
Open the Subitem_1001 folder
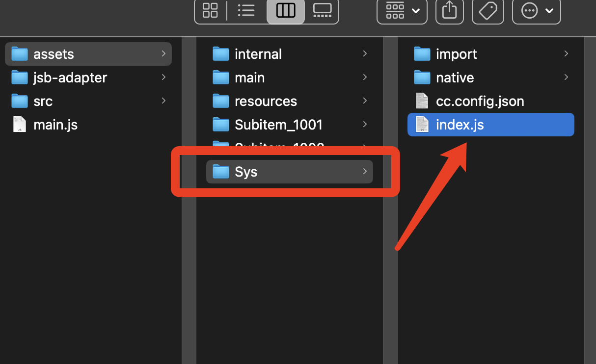(278, 125)
